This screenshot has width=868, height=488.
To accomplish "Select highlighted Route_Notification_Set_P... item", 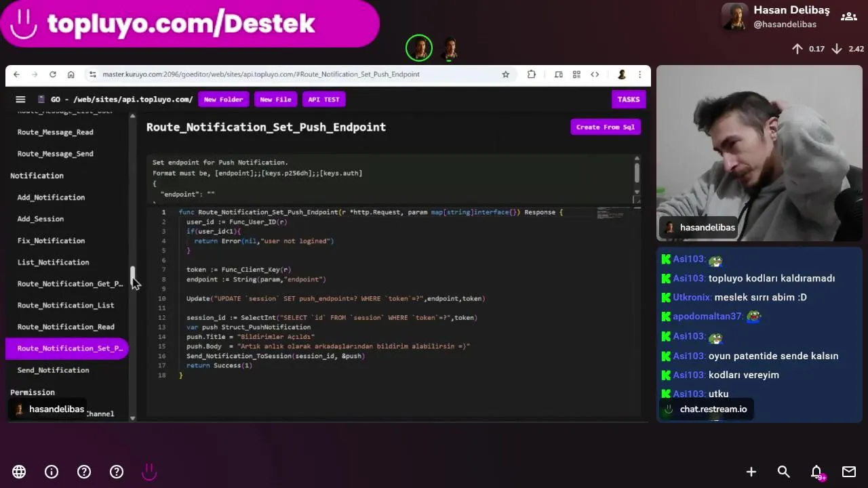I will coord(66,348).
